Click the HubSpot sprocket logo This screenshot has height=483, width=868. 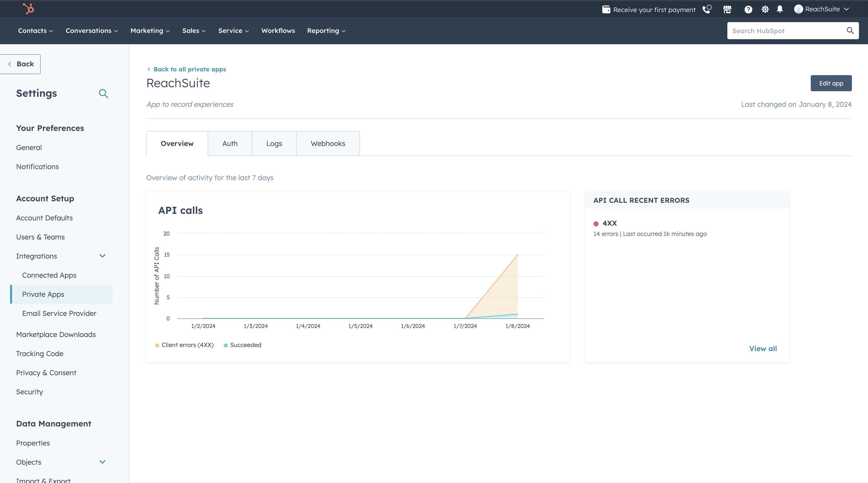click(x=28, y=9)
